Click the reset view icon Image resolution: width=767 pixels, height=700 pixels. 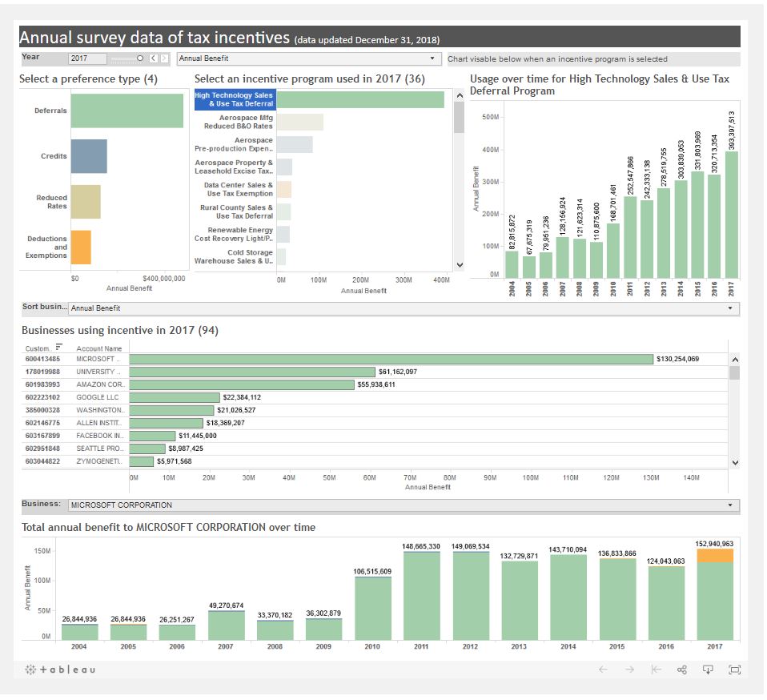[656, 670]
